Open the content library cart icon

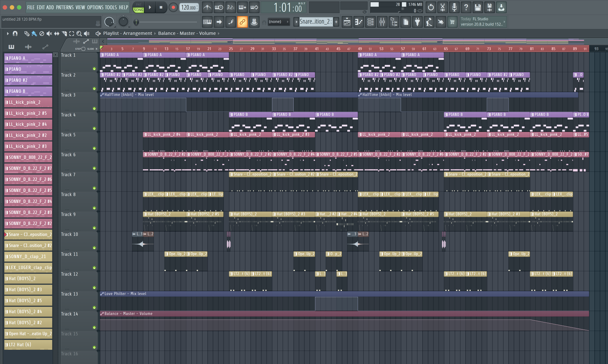tap(452, 22)
